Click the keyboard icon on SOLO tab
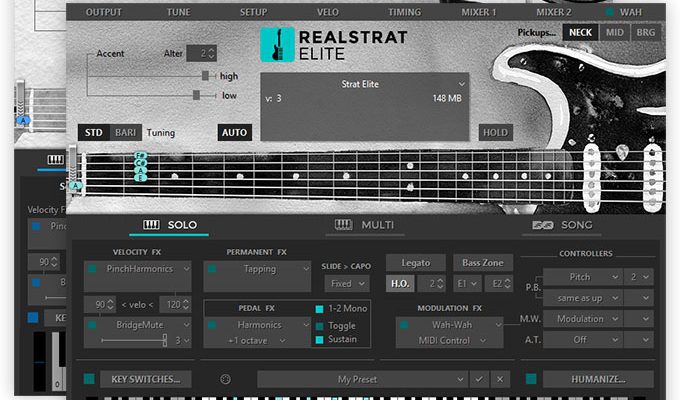This screenshot has width=680, height=400. click(152, 225)
